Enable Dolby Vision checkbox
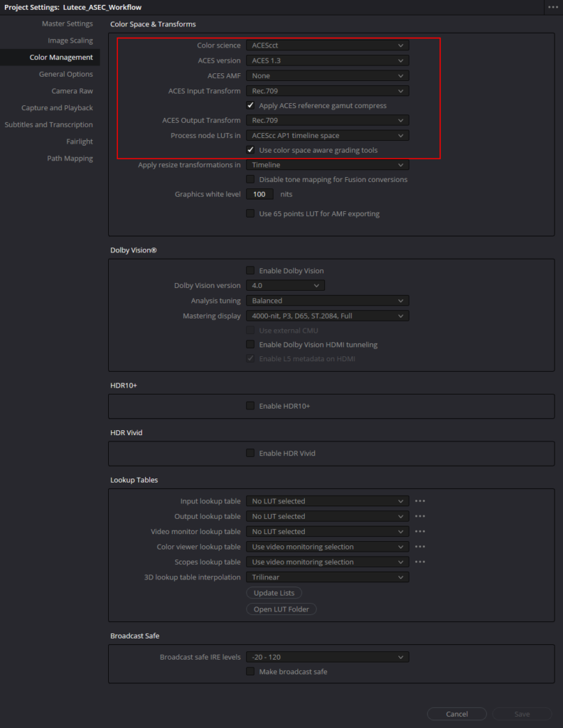The width and height of the screenshot is (563, 728). click(x=250, y=271)
